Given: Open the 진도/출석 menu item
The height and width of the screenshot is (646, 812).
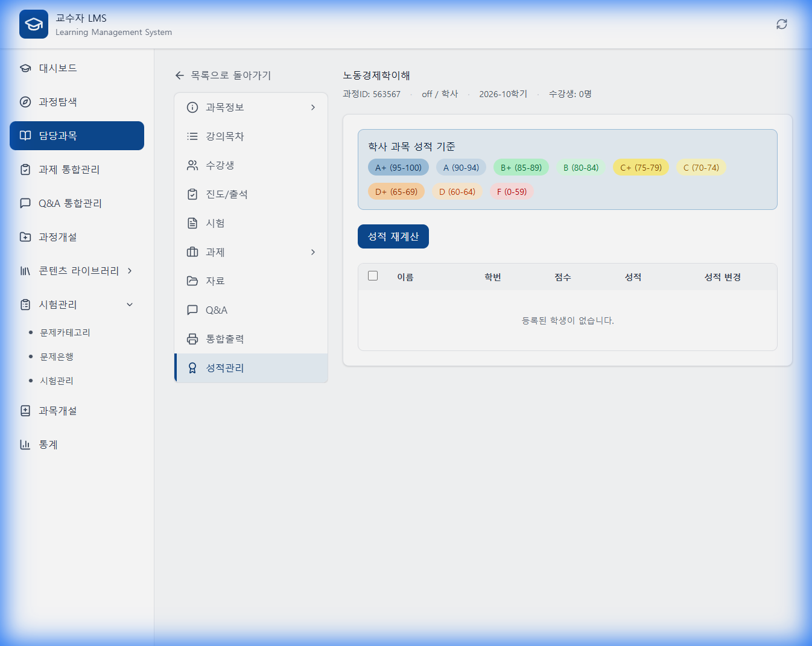Looking at the screenshot, I should 226,194.
